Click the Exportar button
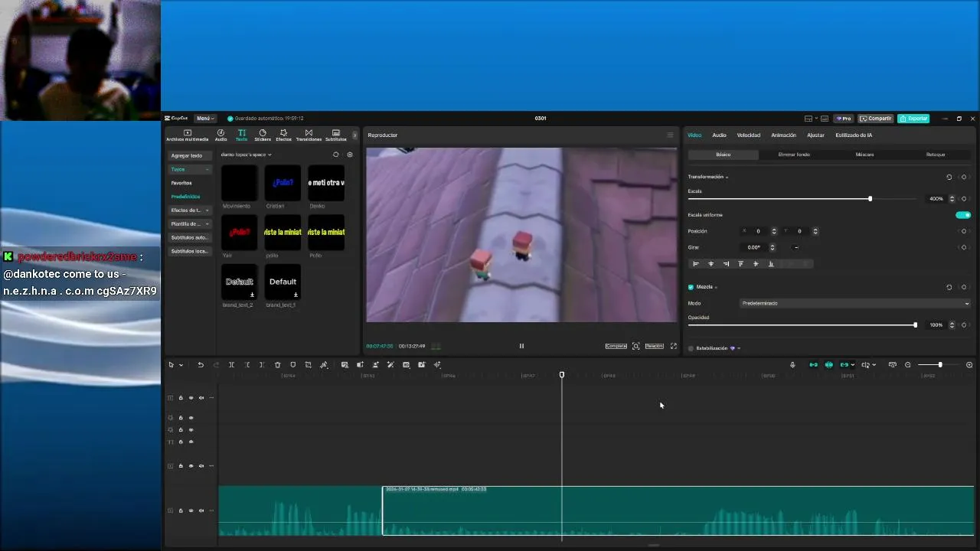The height and width of the screenshot is (551, 980). coord(913,119)
